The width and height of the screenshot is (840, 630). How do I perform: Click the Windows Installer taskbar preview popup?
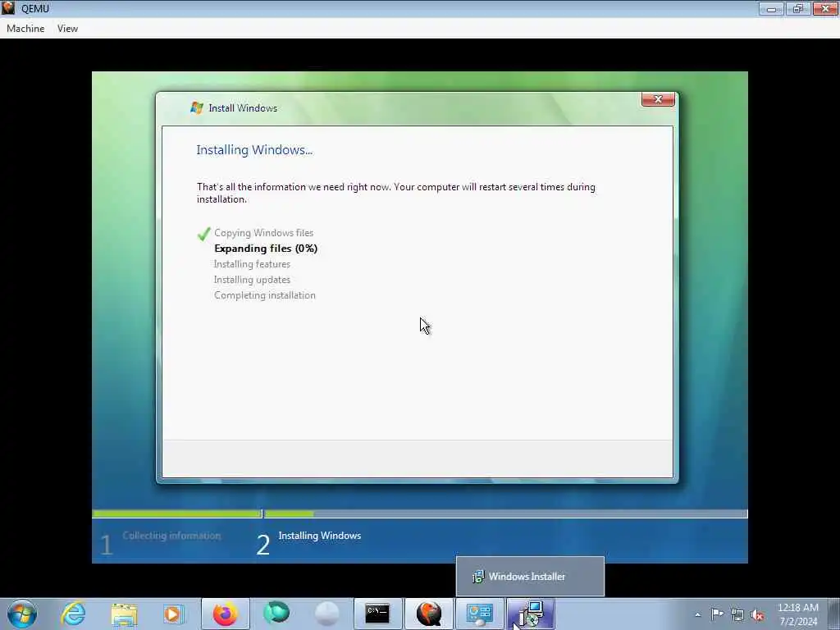coord(530,577)
